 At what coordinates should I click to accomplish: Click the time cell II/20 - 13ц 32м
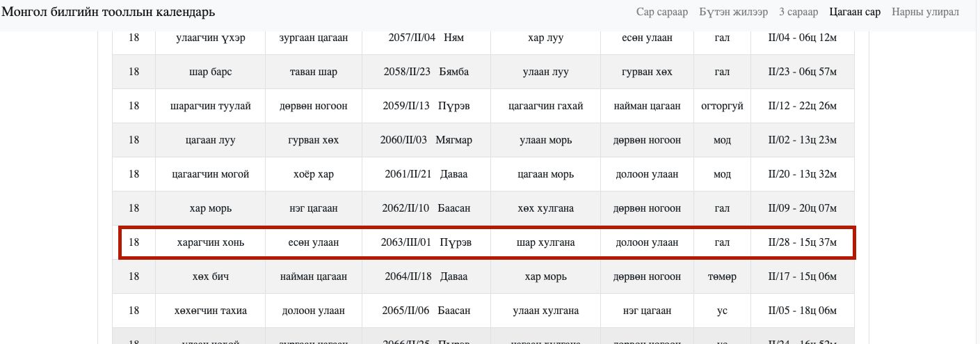point(802,174)
